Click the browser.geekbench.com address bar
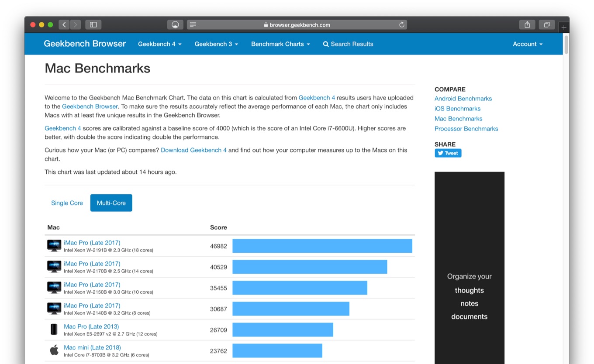 (297, 25)
